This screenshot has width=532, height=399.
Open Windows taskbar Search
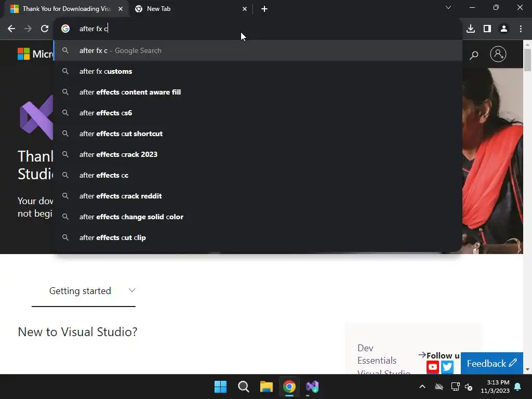244,387
